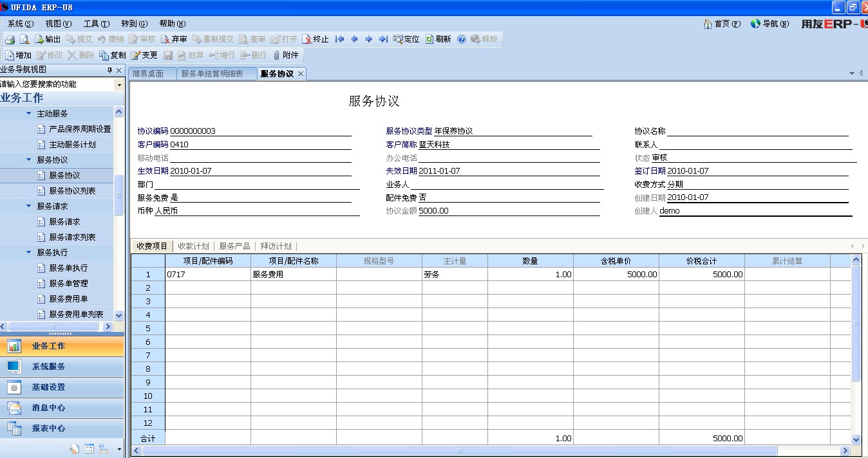The image size is (868, 458).
Task: Go to the first record arrow
Action: (x=340, y=39)
